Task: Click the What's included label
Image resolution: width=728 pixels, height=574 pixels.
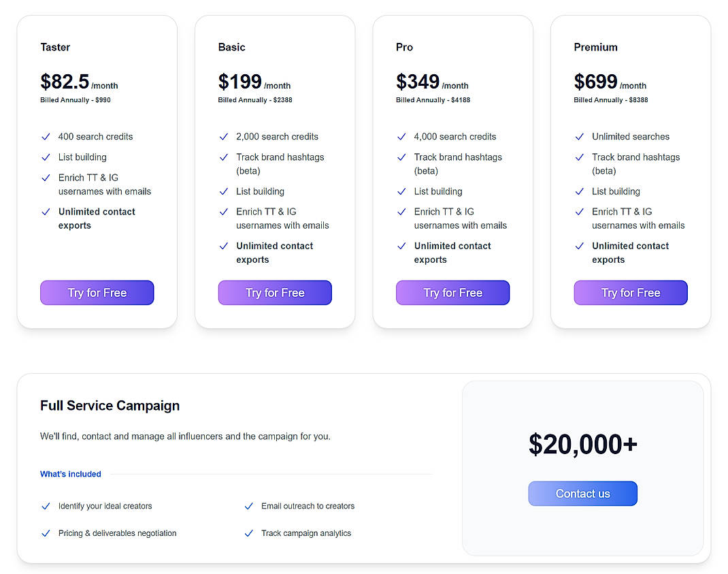Action: 70,474
